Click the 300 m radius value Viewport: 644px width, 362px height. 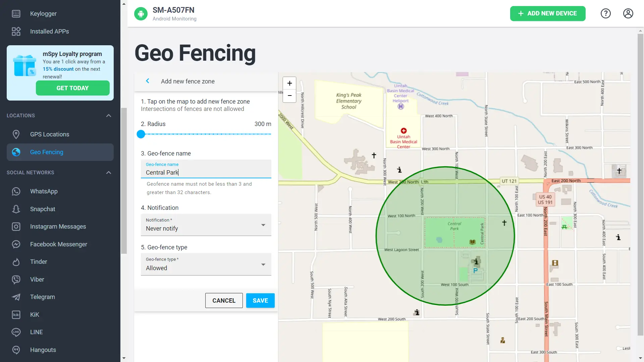263,124
